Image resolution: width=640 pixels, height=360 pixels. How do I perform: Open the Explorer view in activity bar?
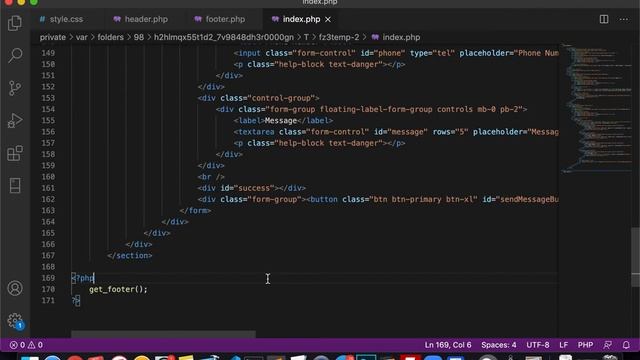click(x=15, y=23)
